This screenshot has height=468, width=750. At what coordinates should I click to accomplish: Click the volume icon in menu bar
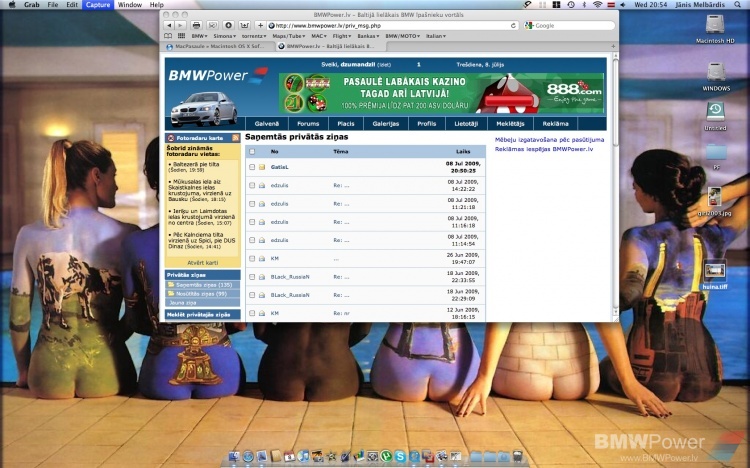pos(622,4)
